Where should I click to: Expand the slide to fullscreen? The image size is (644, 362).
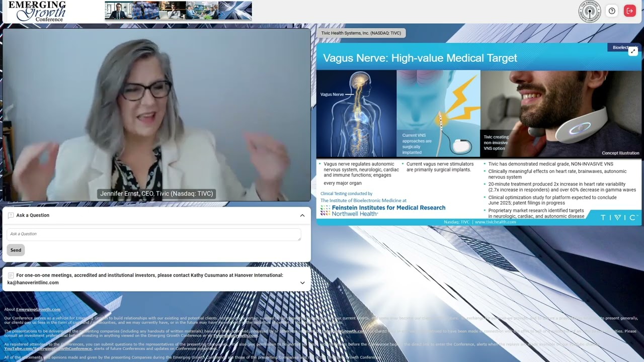pyautogui.click(x=633, y=51)
